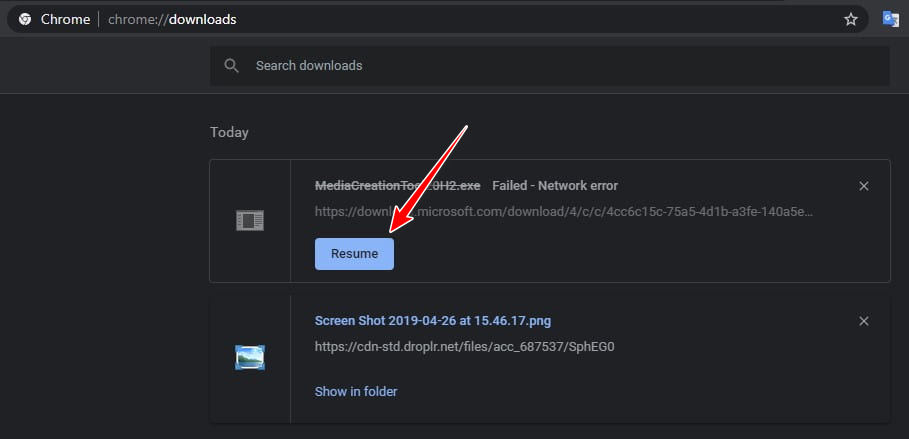Viewport: 909px width, 439px height.
Task: Click the Chrome logo in the address bar
Action: 25,19
